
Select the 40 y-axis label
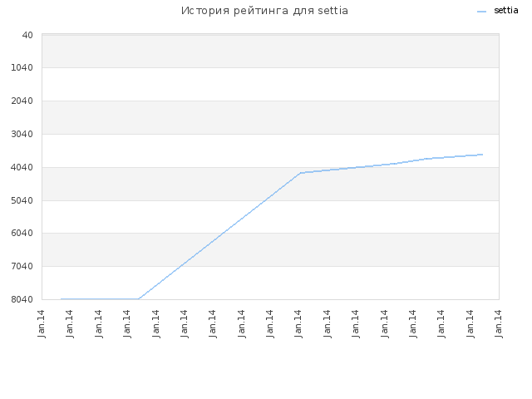[x=27, y=35]
